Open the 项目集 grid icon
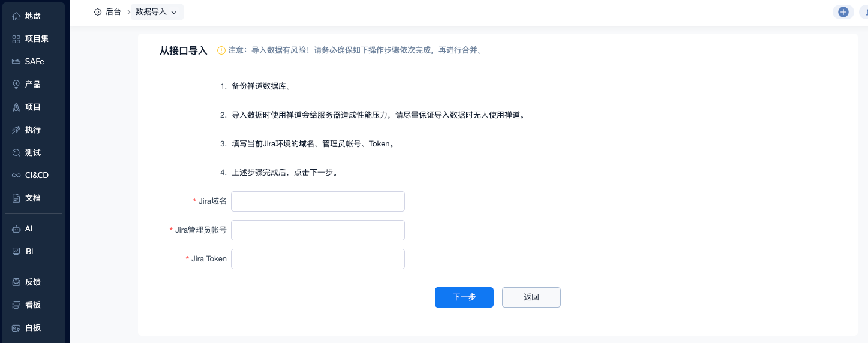Screen dimensions: 868x343 [x=16, y=39]
